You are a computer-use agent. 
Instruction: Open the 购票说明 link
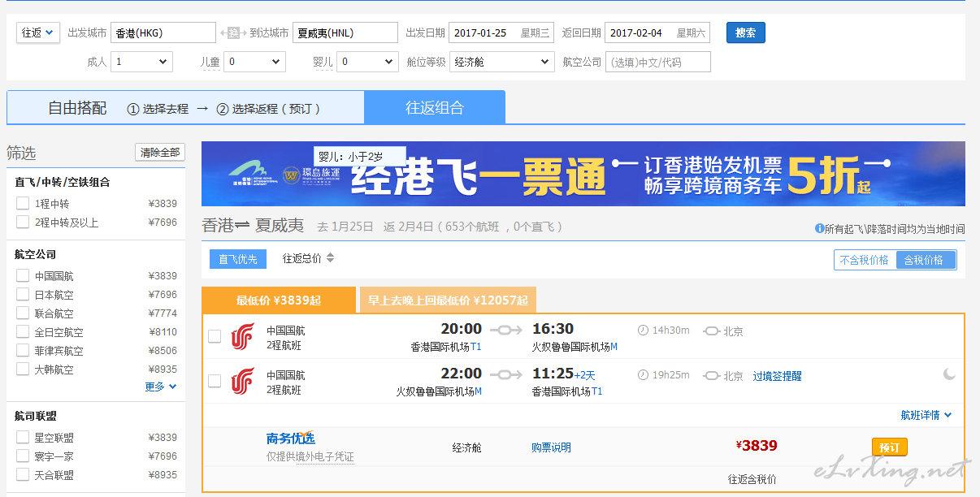click(x=551, y=447)
